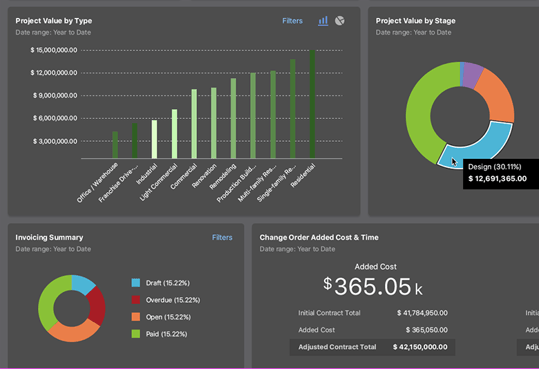This screenshot has height=369, width=539.
Task: Select the Light Commercial bar
Action: [x=175, y=134]
